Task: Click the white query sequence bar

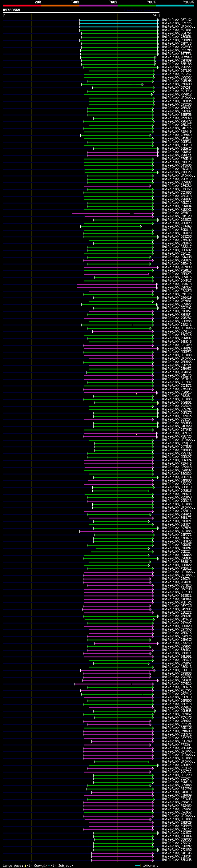Action: (81, 12)
